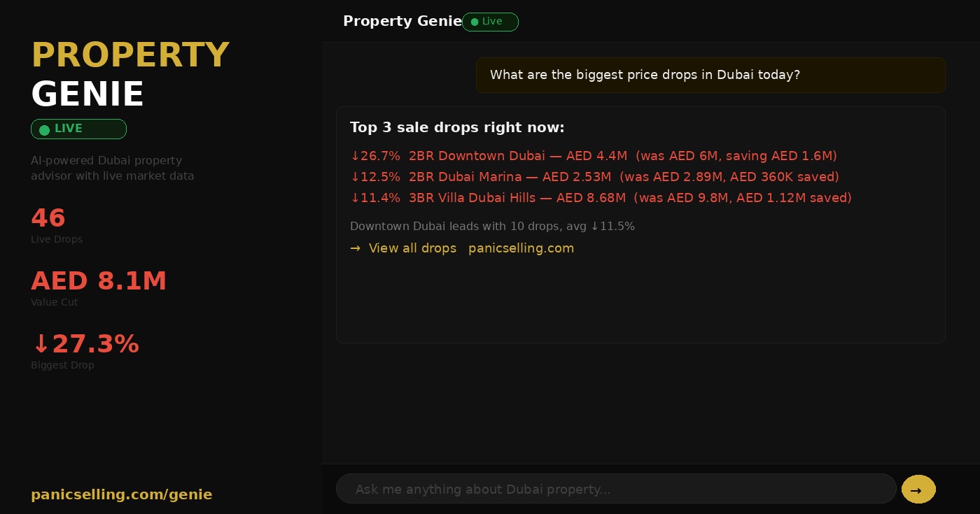Viewport: 980px width, 514px height.
Task: Click the Property Genie header title
Action: pyautogui.click(x=402, y=22)
